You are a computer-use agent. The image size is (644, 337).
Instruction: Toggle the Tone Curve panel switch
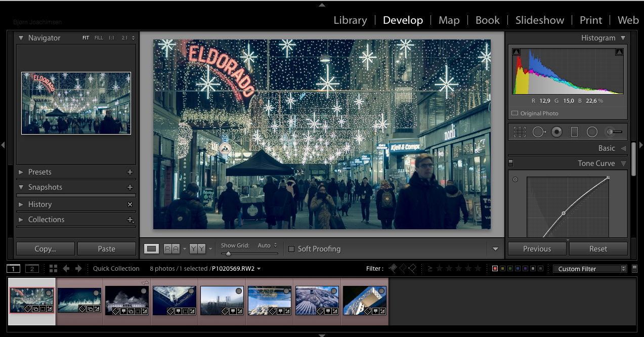pyautogui.click(x=511, y=163)
